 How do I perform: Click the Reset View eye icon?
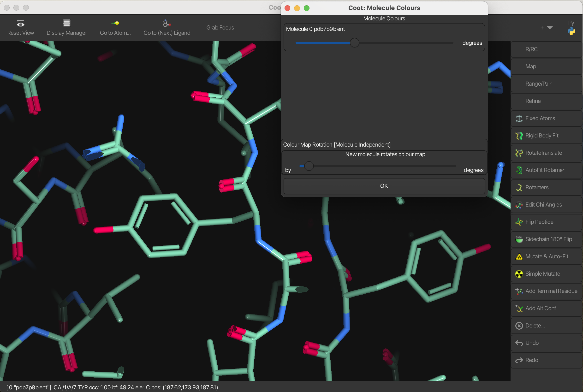(20, 24)
